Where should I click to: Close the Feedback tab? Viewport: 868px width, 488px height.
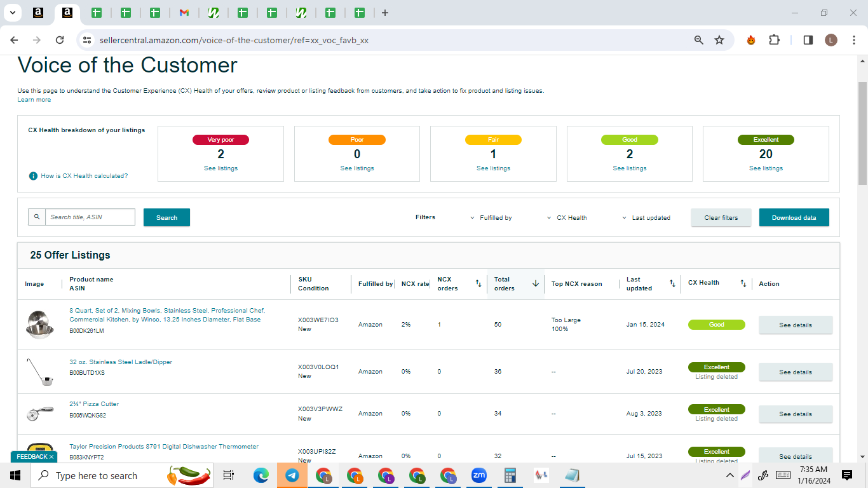[51, 457]
